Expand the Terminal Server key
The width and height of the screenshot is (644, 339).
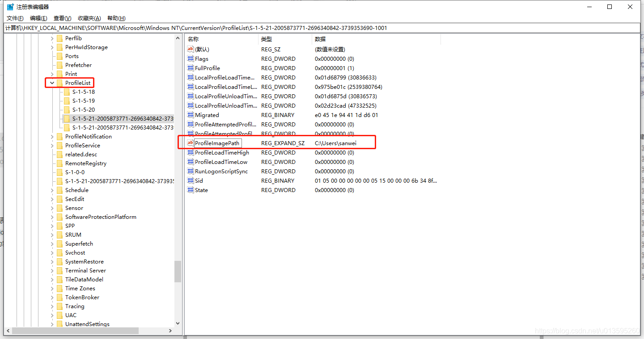52,270
